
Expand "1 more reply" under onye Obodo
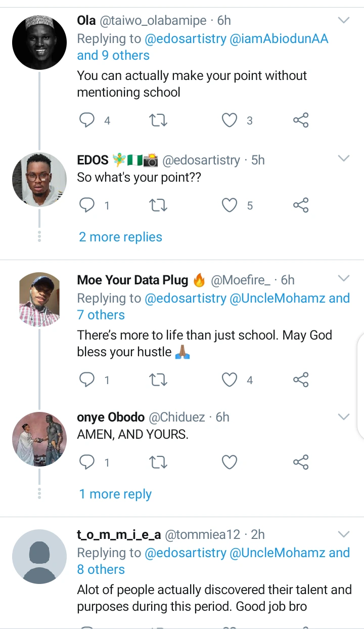pyautogui.click(x=115, y=494)
